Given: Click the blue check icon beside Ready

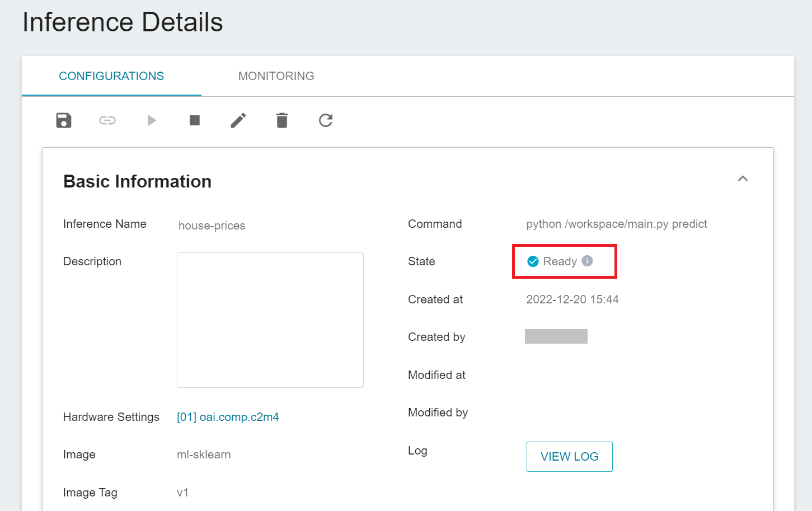Looking at the screenshot, I should pyautogui.click(x=533, y=261).
